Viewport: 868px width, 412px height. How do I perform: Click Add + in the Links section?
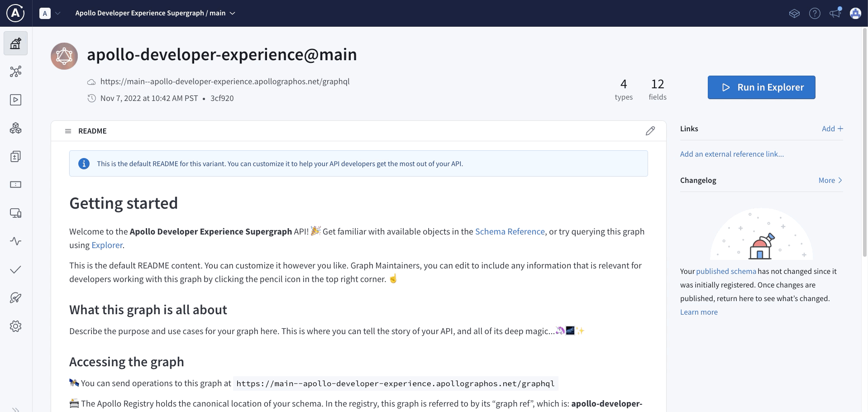point(832,129)
